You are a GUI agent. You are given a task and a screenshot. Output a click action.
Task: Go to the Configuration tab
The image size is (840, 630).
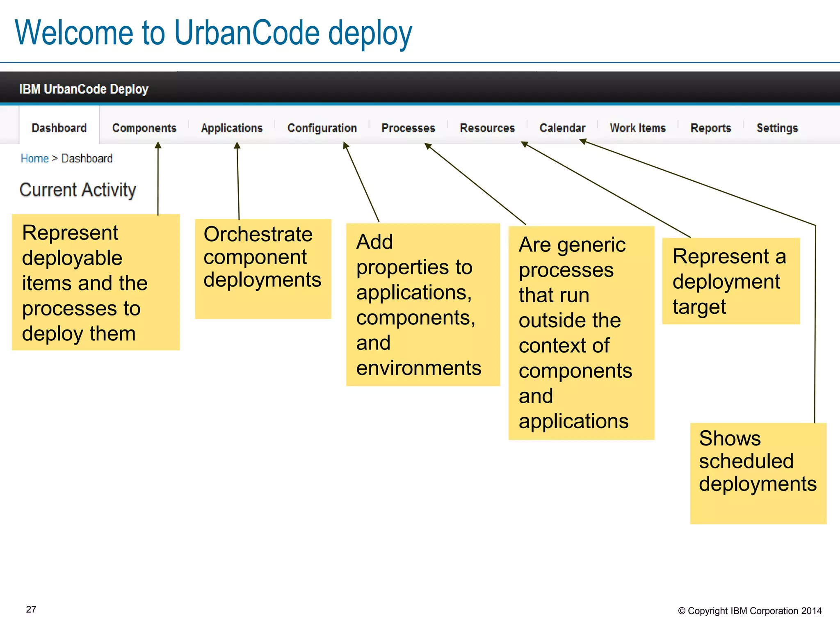pyautogui.click(x=322, y=128)
